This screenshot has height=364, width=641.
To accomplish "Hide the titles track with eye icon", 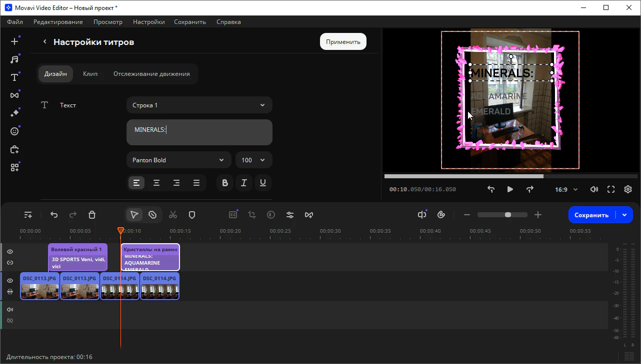I will 10,252.
